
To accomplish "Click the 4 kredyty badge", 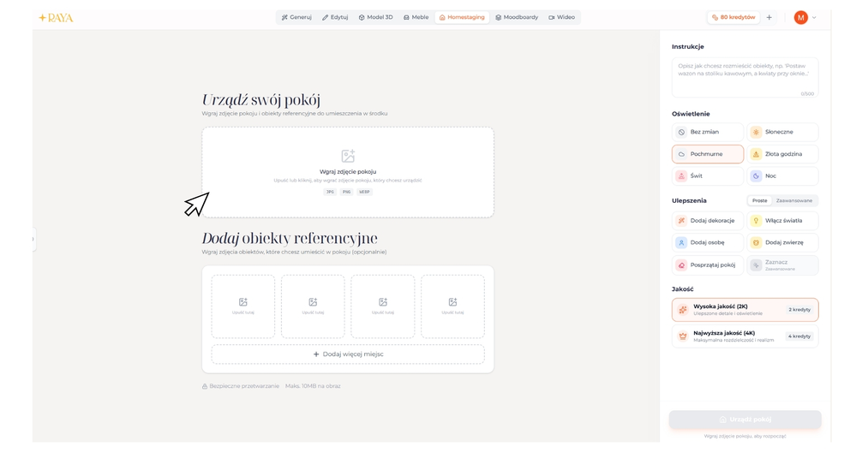I will [x=799, y=336].
